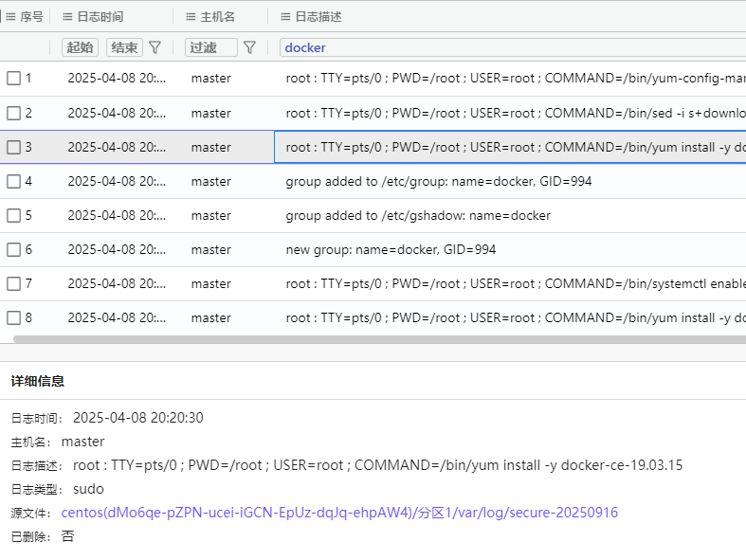
Task: Check the checkbox for row 1
Action: [13, 79]
